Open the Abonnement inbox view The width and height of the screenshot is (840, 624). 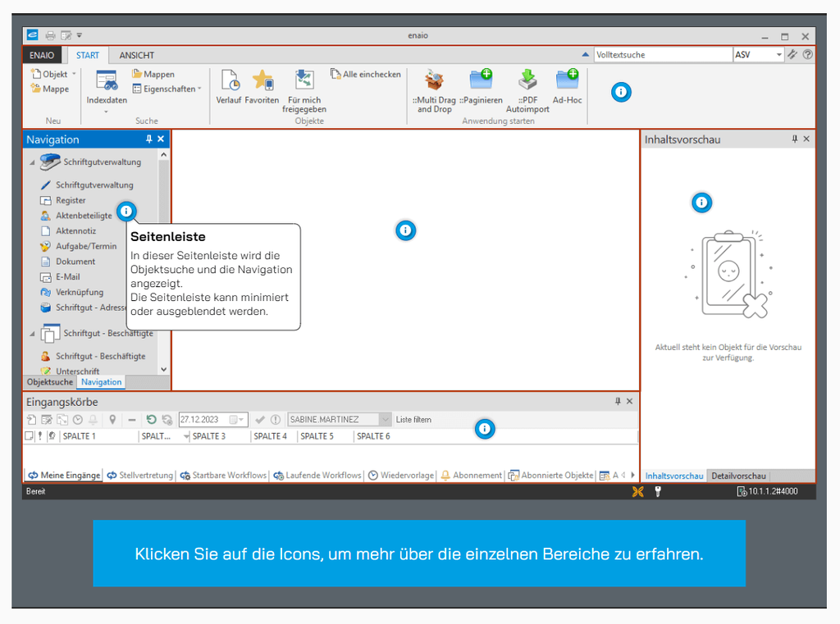pos(472,475)
